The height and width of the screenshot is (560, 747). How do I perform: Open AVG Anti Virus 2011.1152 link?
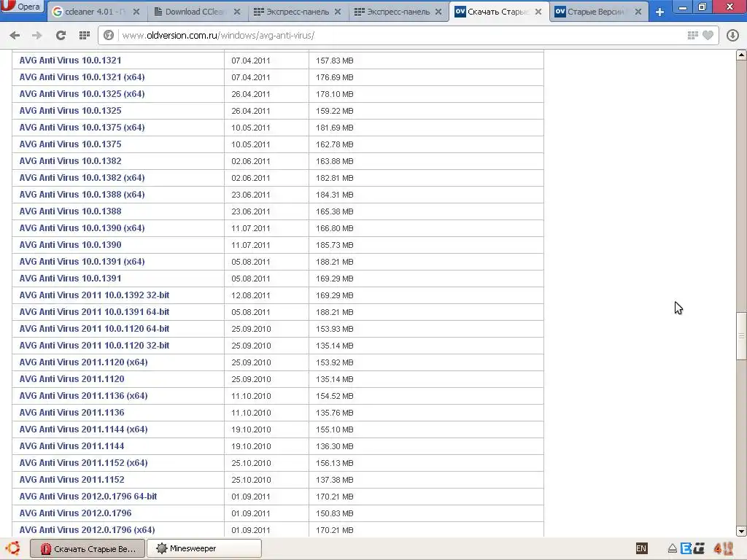tap(72, 480)
